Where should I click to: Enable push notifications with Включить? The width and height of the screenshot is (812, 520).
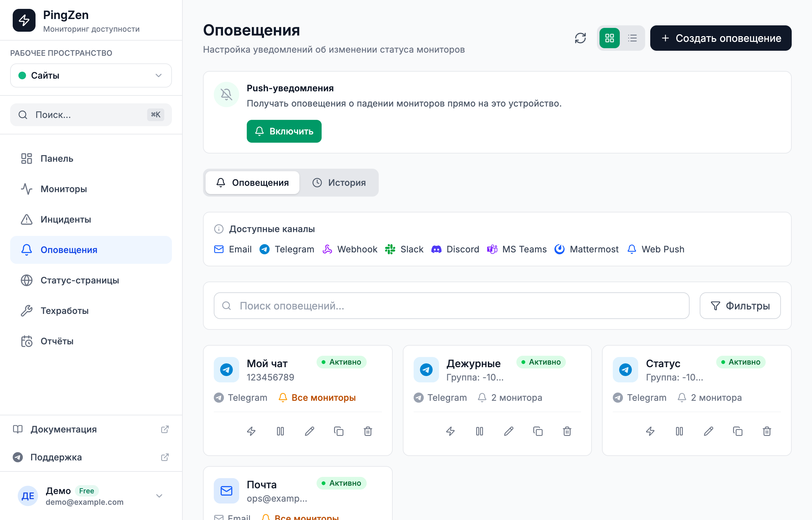284,131
